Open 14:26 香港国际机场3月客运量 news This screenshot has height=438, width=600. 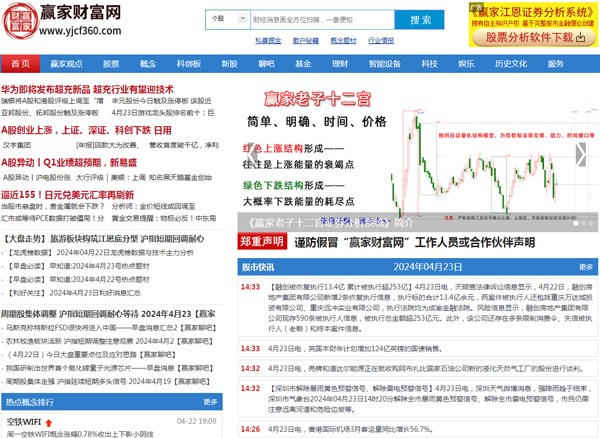[417, 429]
